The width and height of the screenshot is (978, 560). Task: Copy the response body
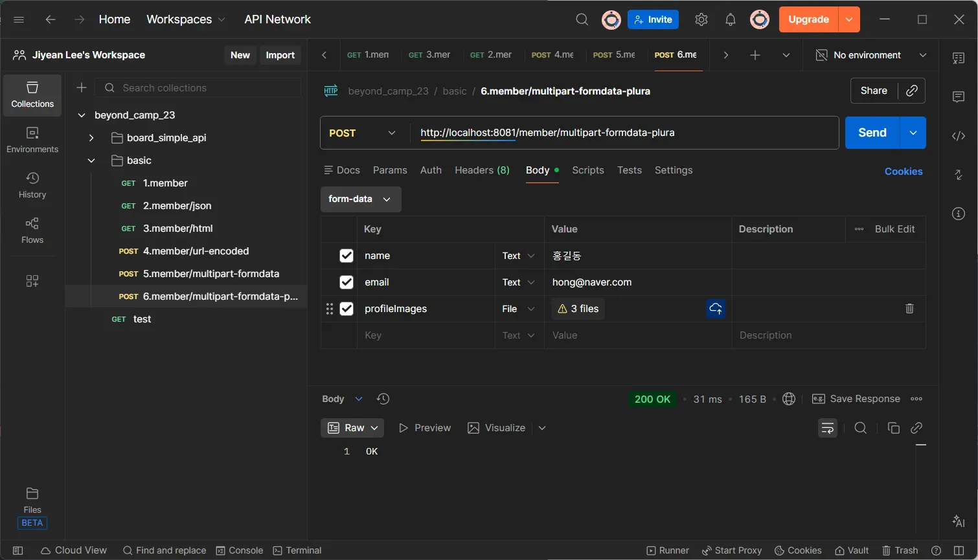click(894, 428)
